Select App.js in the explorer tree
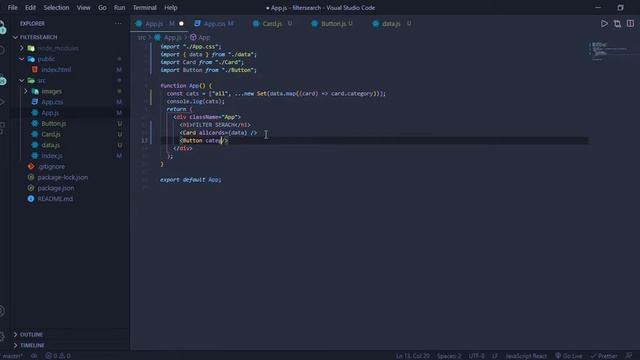640x360 pixels. pyautogui.click(x=50, y=113)
